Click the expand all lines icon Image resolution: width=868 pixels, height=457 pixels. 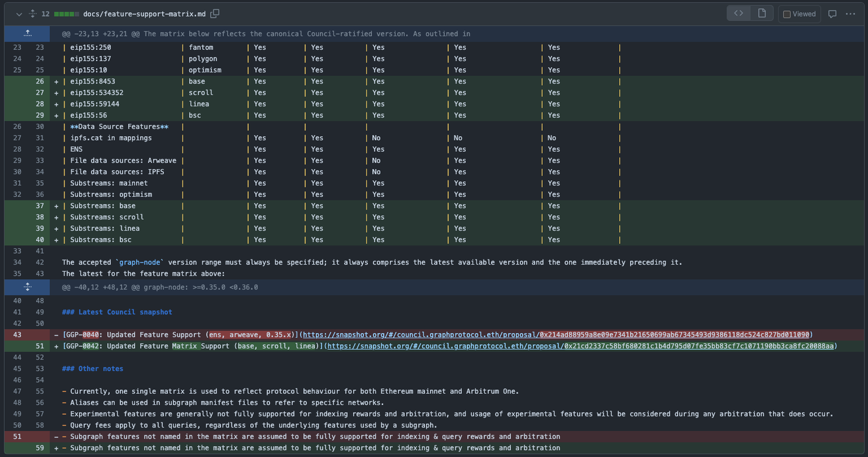(x=32, y=14)
